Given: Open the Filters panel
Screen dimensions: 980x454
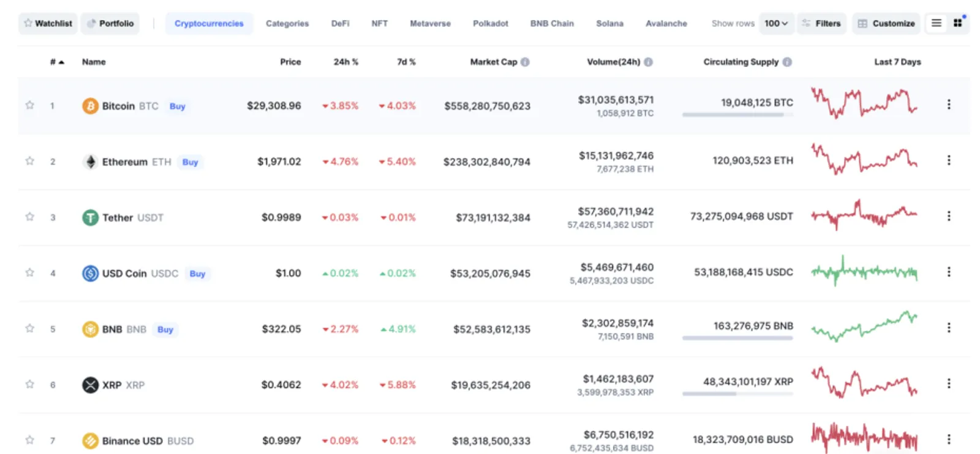Looking at the screenshot, I should click(821, 23).
